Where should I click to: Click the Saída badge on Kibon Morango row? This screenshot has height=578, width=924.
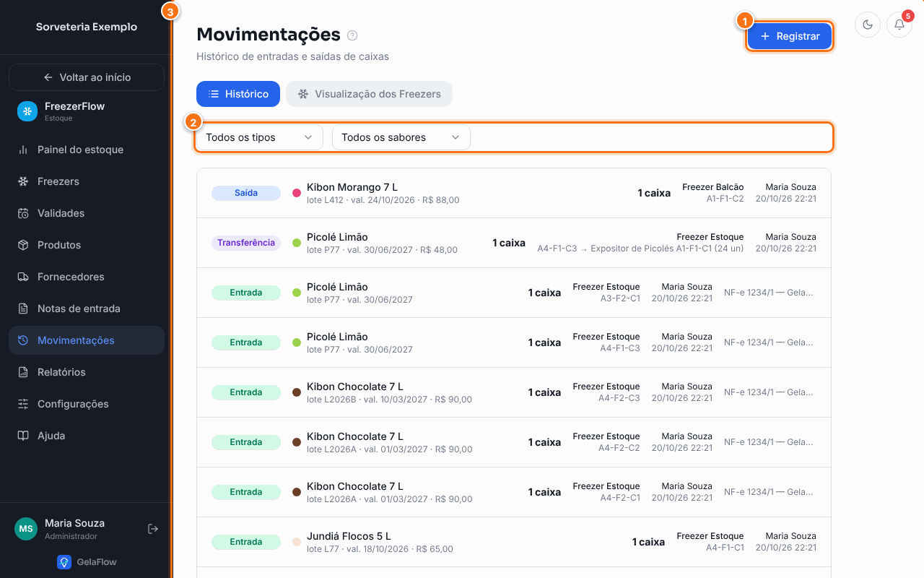246,193
